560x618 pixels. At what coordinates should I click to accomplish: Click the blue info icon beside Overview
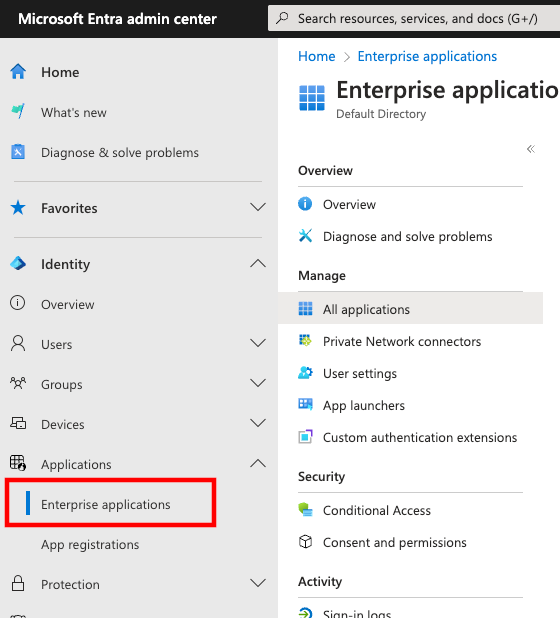[305, 204]
